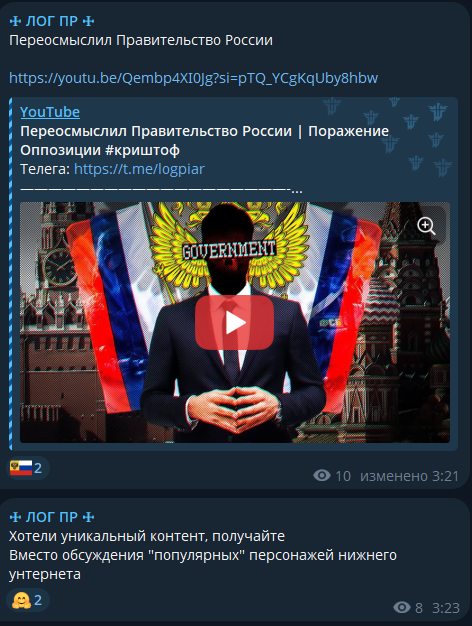Click the ЛОГ ПР channel name in second post

52,517
